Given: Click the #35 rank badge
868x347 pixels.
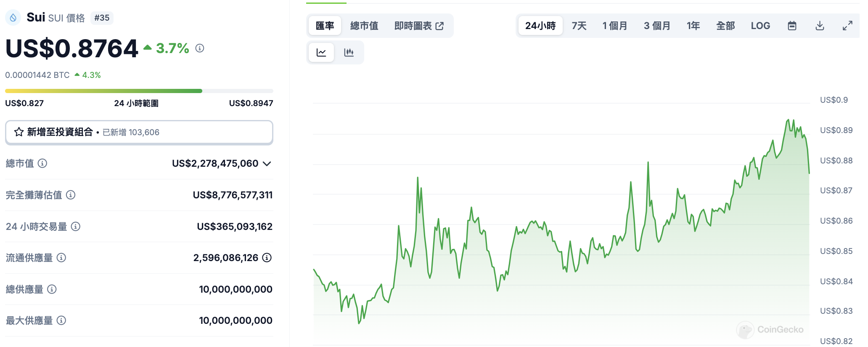Looking at the screenshot, I should click(x=102, y=18).
